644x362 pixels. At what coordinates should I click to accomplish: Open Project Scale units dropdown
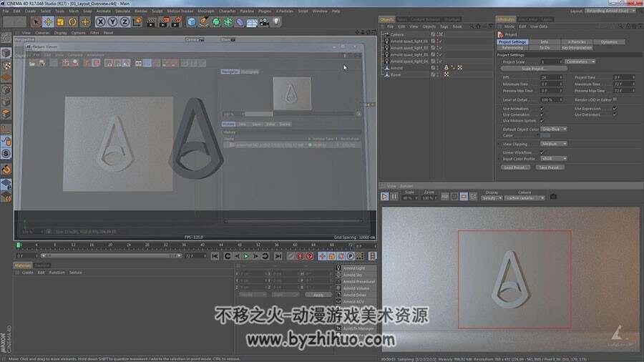(580, 62)
